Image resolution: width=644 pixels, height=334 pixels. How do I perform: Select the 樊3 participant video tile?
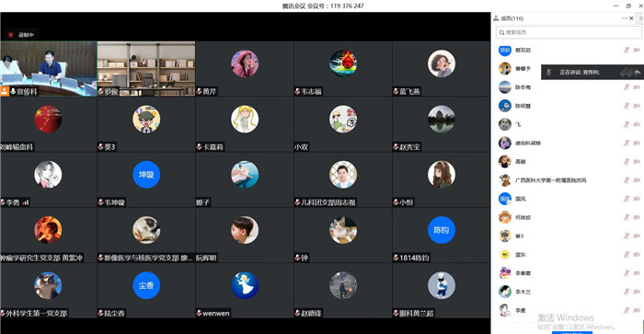click(146, 124)
